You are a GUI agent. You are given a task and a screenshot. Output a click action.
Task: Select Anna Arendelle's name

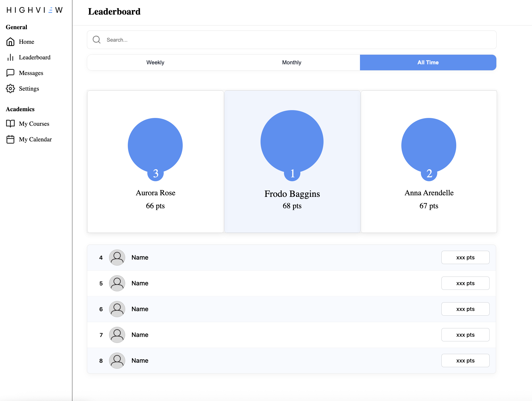(x=429, y=193)
